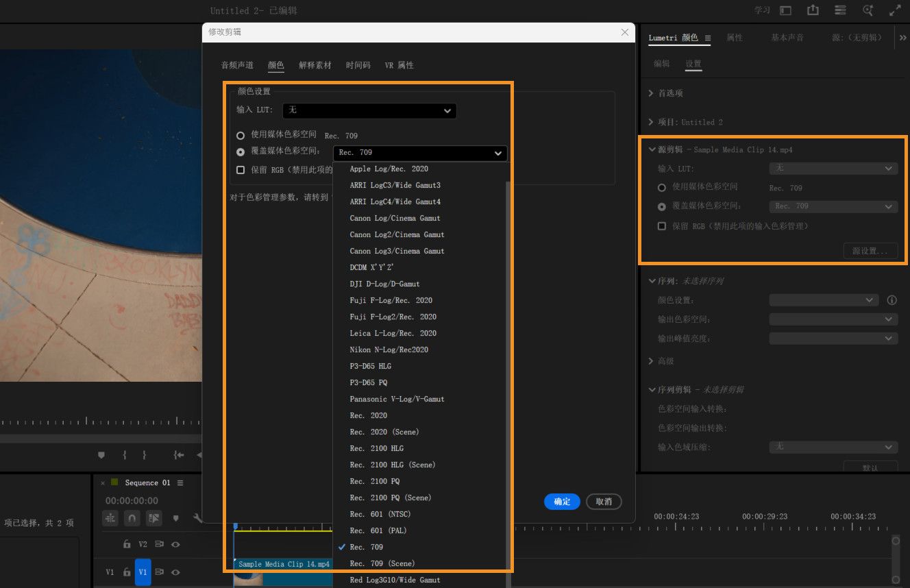Select the 使用媒体色彩空间 radio button

click(241, 135)
